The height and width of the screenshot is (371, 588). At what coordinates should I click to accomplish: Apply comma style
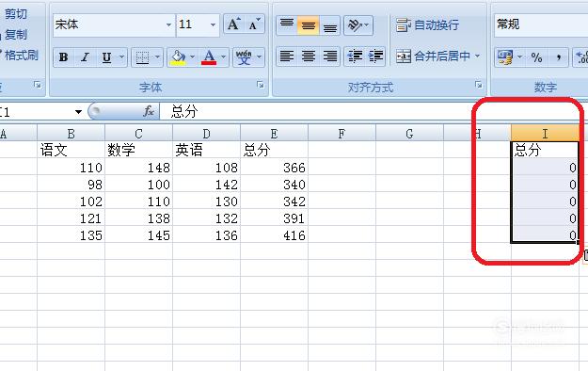(559, 57)
